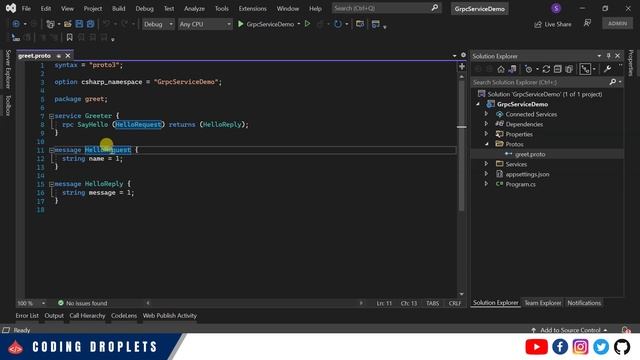Click editor tab settings gear icon
The width and height of the screenshot is (640, 360).
point(463,55)
